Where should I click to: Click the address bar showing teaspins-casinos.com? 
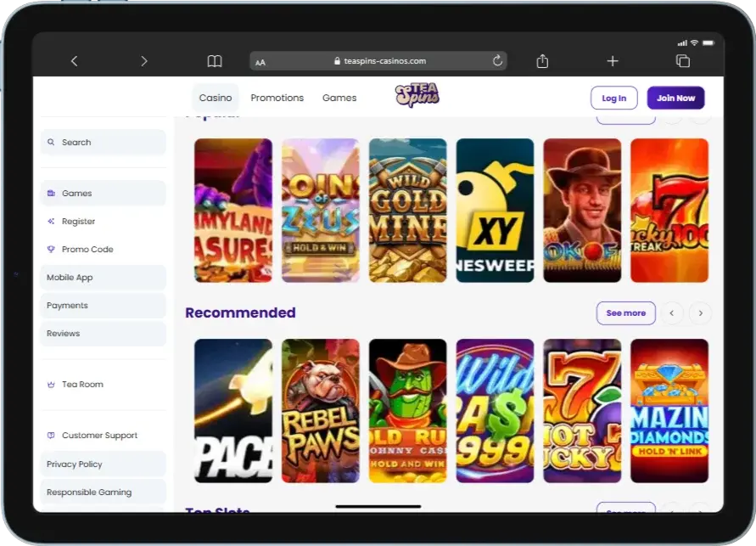(378, 60)
